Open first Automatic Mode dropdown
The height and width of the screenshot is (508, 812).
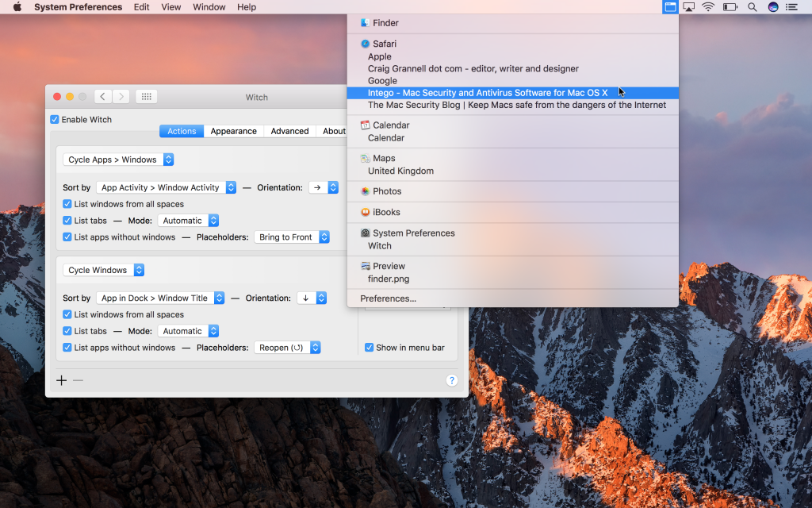click(x=188, y=221)
